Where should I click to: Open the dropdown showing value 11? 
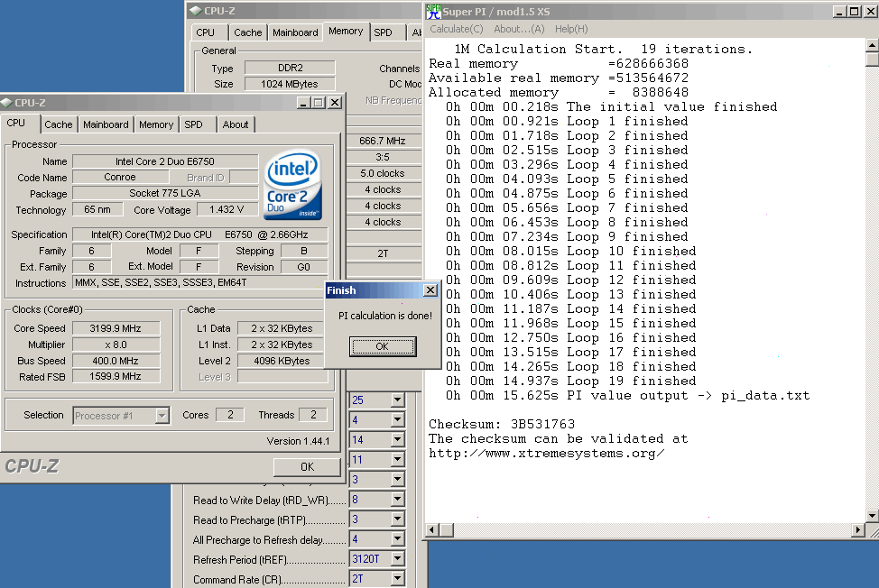pyautogui.click(x=397, y=460)
